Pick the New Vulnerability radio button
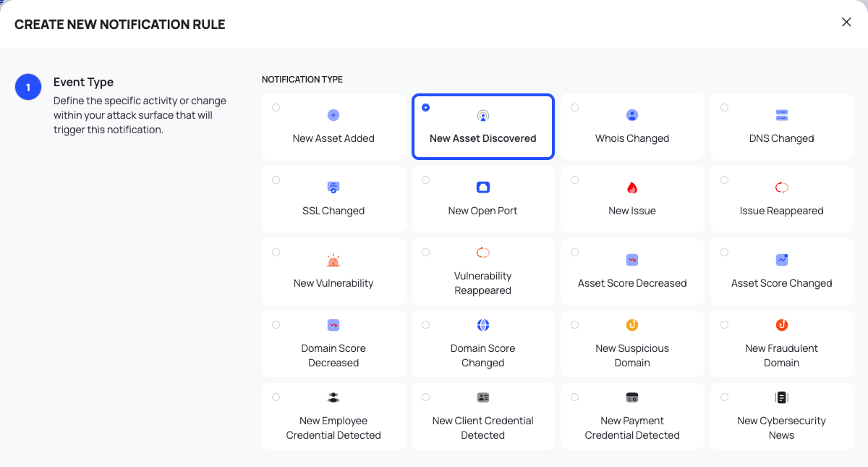This screenshot has width=868, height=467. [276, 253]
